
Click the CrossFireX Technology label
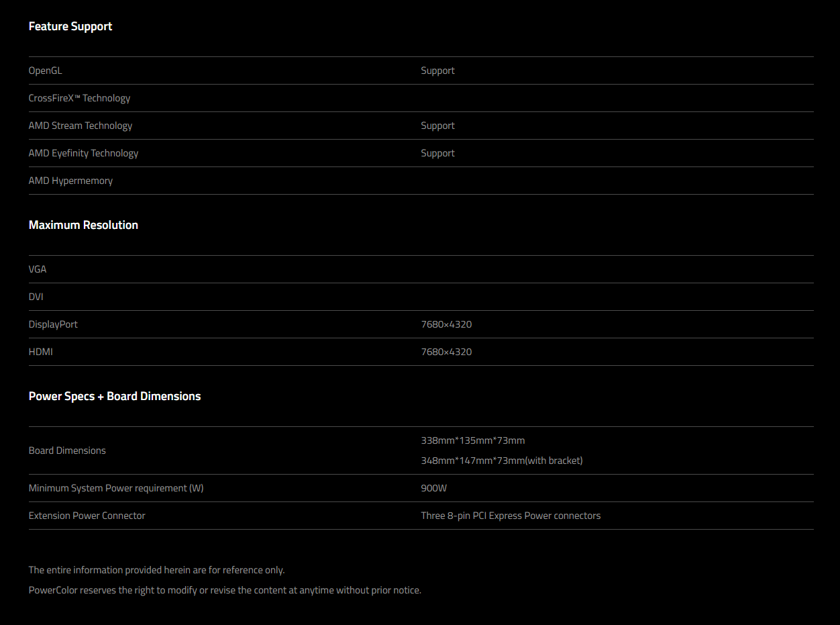tap(79, 98)
